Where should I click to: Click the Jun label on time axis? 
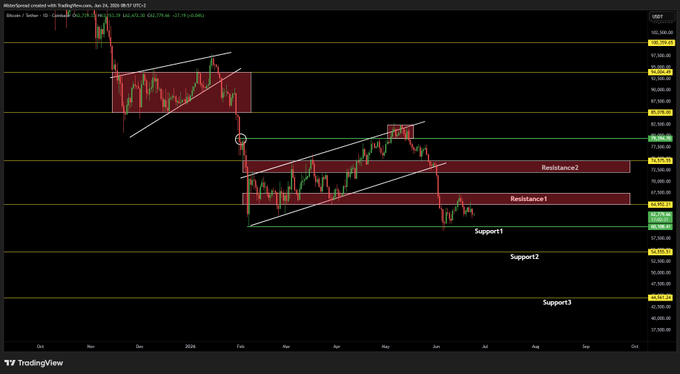(x=436, y=346)
